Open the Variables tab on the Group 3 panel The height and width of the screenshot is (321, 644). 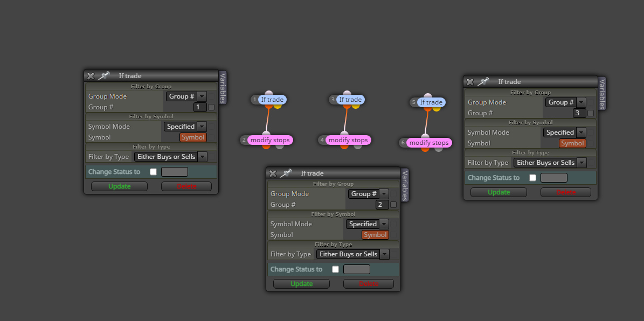[602, 94]
